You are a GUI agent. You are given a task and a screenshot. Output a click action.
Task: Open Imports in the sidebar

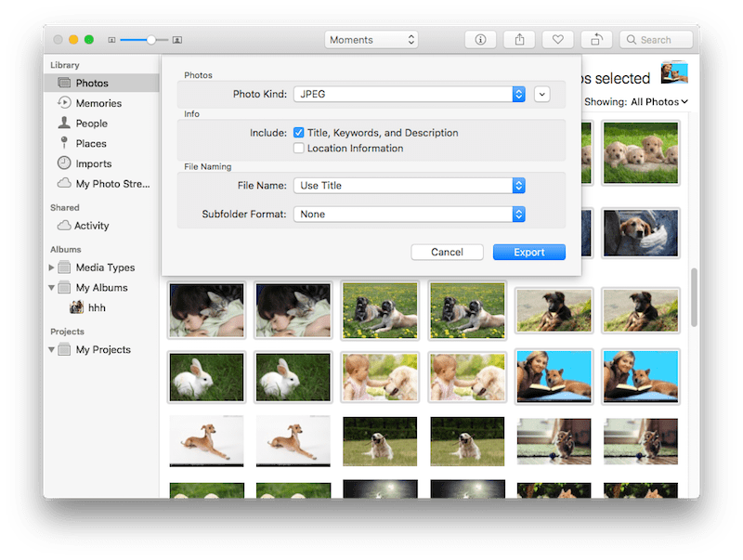pos(93,164)
